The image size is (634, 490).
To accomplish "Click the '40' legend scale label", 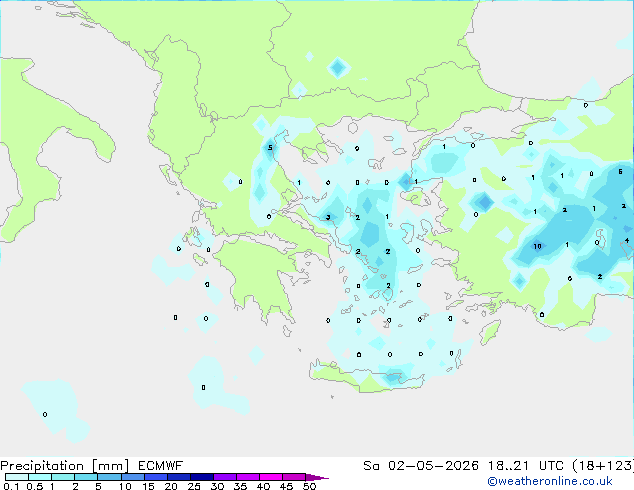I will pos(263,486).
